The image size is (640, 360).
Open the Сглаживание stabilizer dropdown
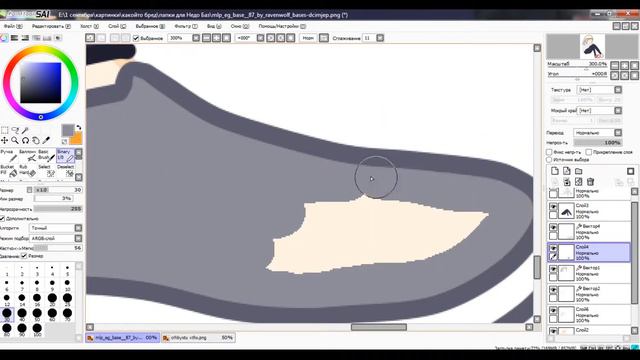click(380, 38)
